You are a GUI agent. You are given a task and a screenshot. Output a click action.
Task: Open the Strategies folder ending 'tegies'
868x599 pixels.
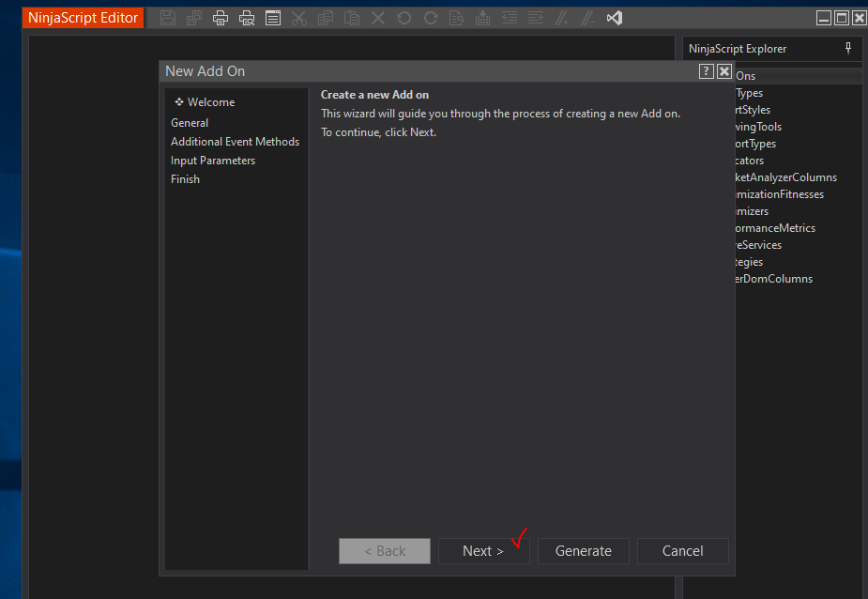749,262
